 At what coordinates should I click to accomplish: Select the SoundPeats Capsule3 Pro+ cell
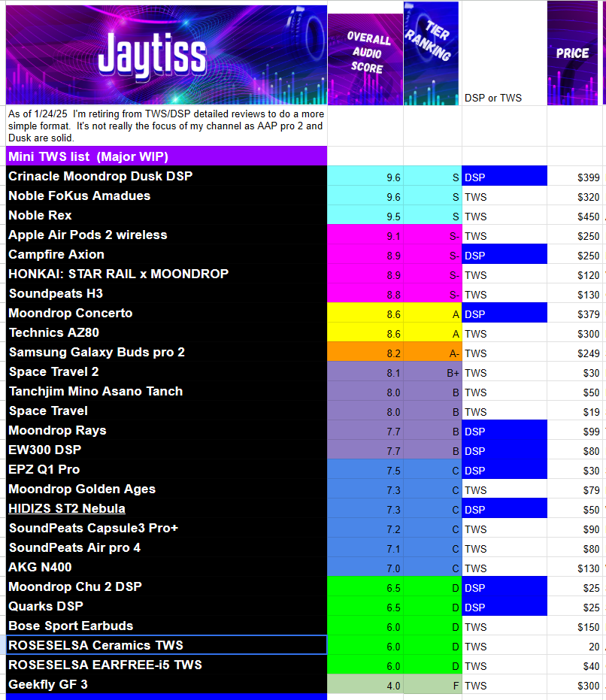coord(167,528)
